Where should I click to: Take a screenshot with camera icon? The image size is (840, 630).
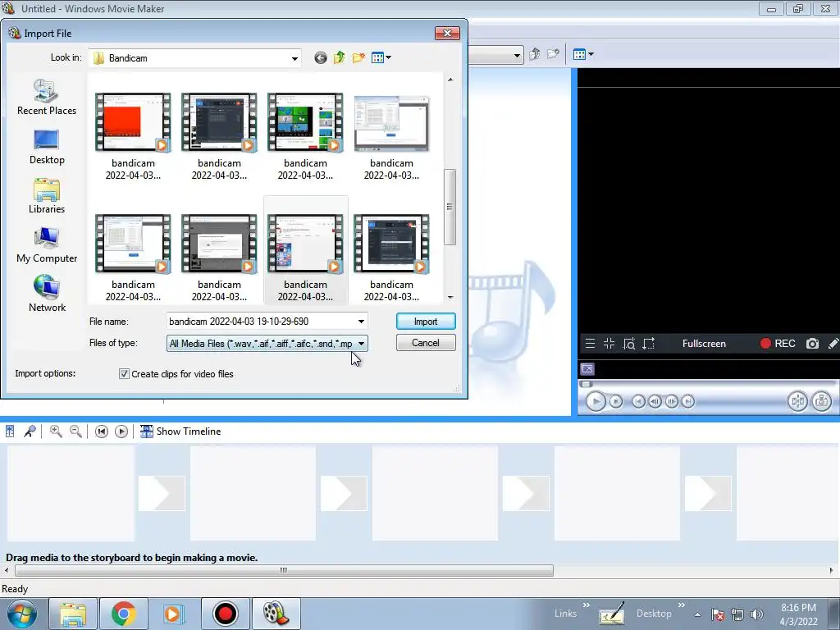pyautogui.click(x=812, y=344)
